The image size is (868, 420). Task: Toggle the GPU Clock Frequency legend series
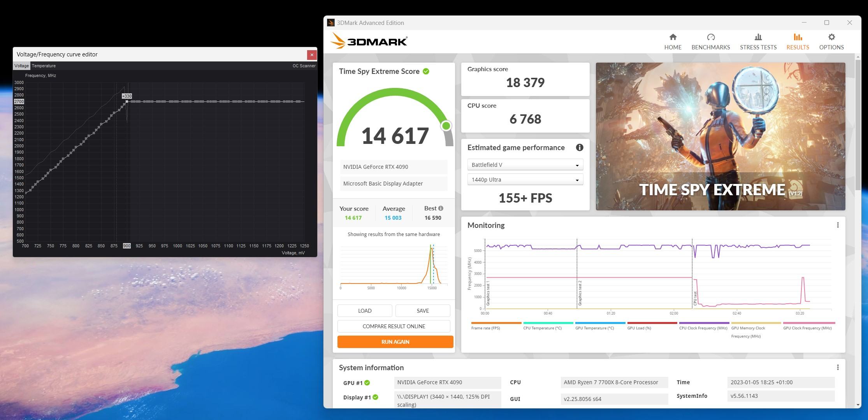[x=808, y=326]
